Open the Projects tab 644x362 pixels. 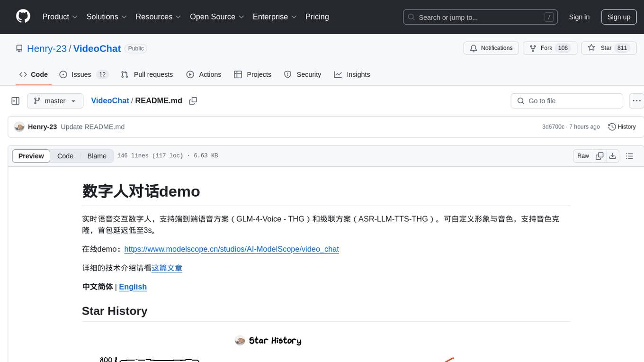[x=252, y=74]
